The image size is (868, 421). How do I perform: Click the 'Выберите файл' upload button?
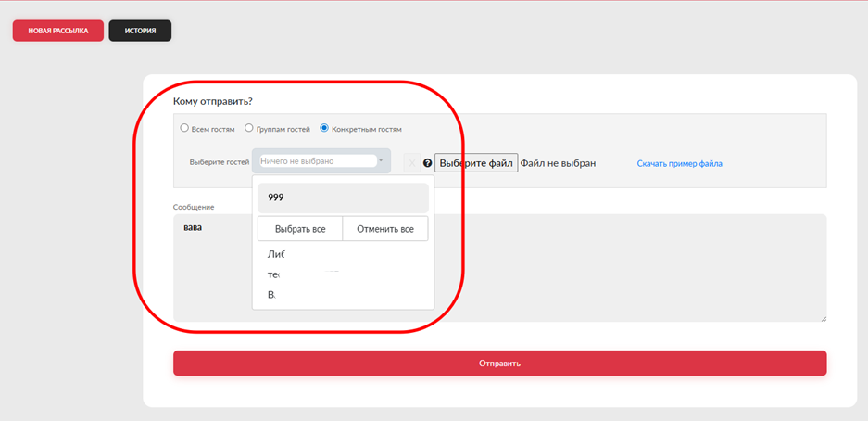coord(476,163)
